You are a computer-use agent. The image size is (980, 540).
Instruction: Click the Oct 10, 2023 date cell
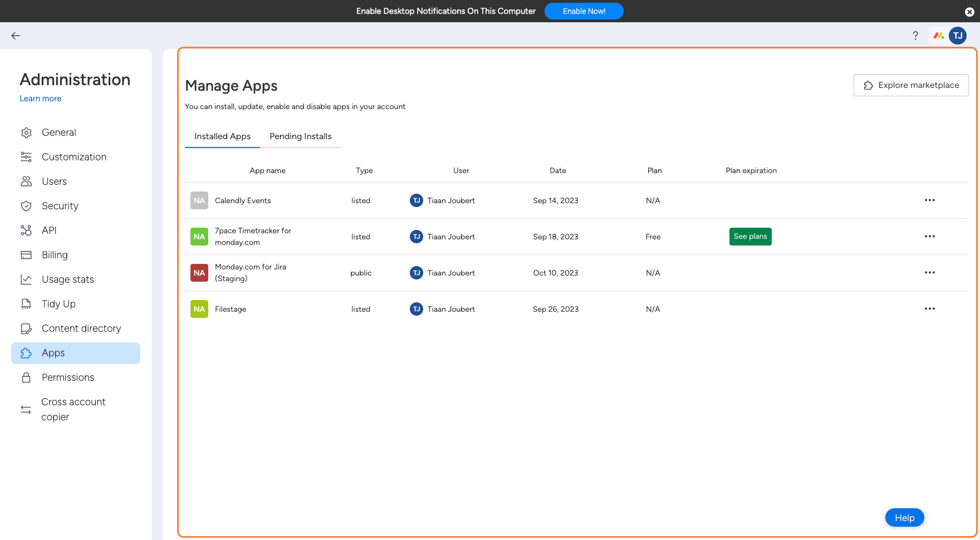click(556, 273)
